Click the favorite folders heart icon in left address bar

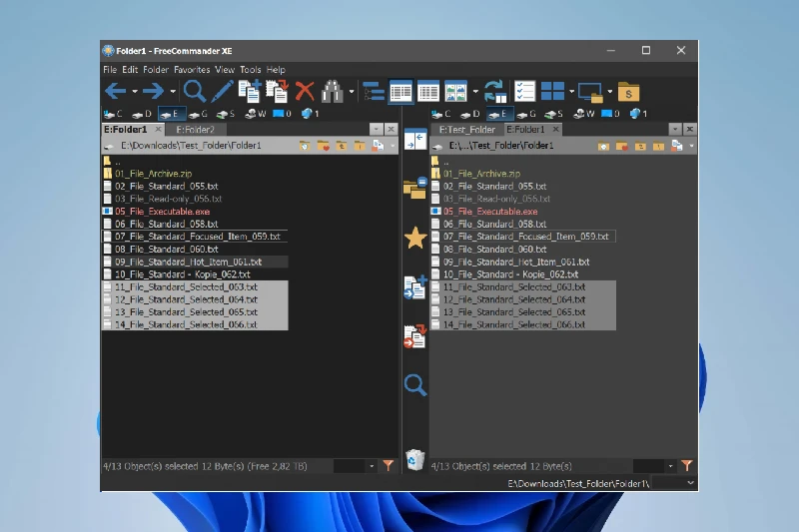323,146
